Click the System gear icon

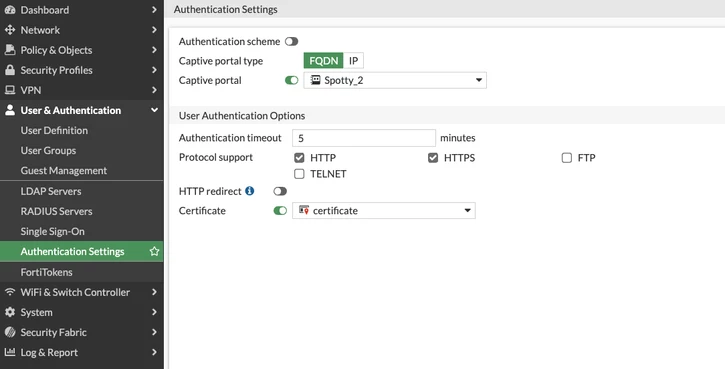coord(10,312)
